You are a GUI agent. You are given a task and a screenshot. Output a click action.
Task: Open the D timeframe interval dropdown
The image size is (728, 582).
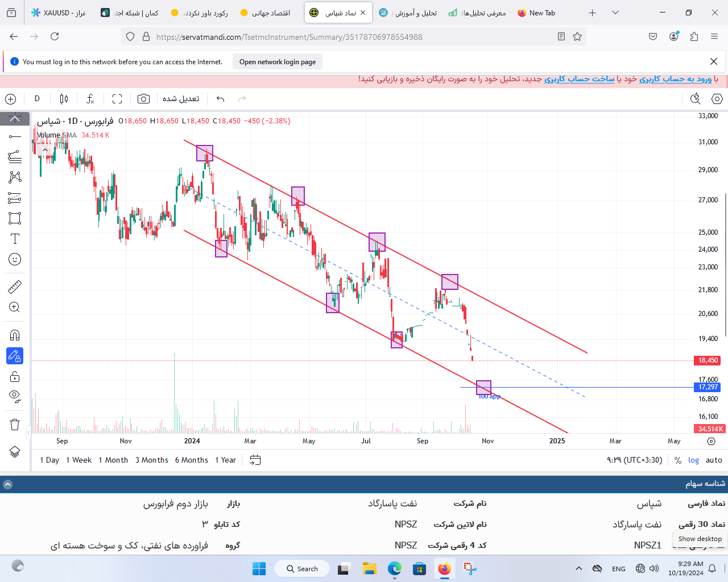click(x=37, y=99)
